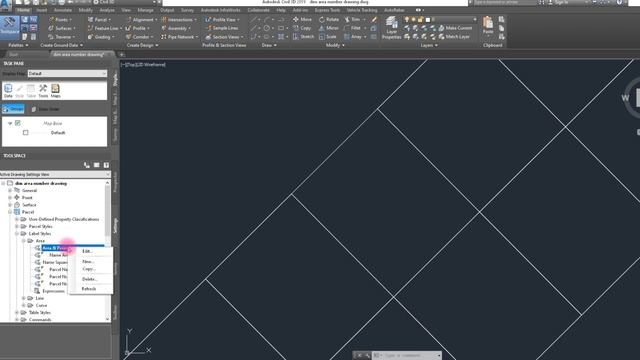Open the Parcel ribbon dropdown
This screenshot has width=640, height=360.
pos(99,20)
